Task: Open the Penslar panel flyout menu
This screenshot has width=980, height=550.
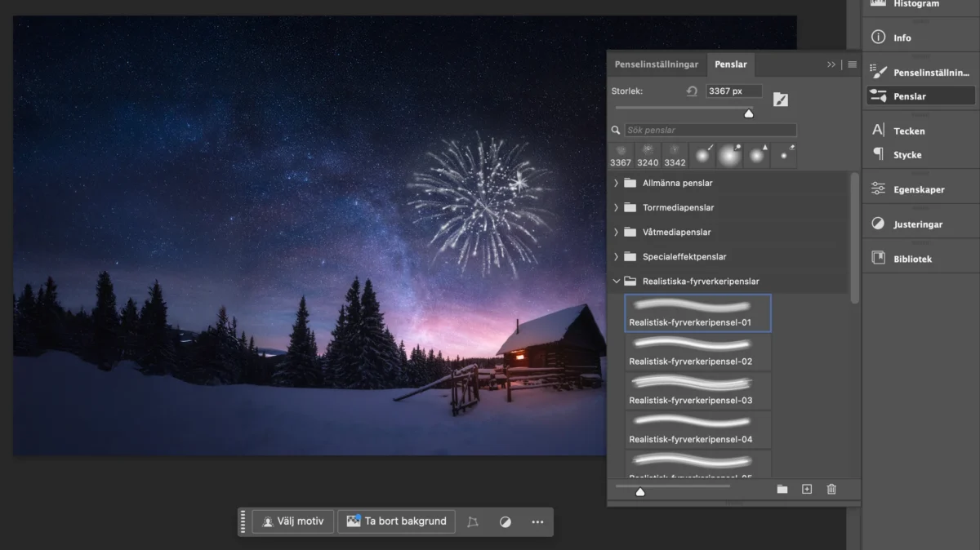Action: pos(853,64)
